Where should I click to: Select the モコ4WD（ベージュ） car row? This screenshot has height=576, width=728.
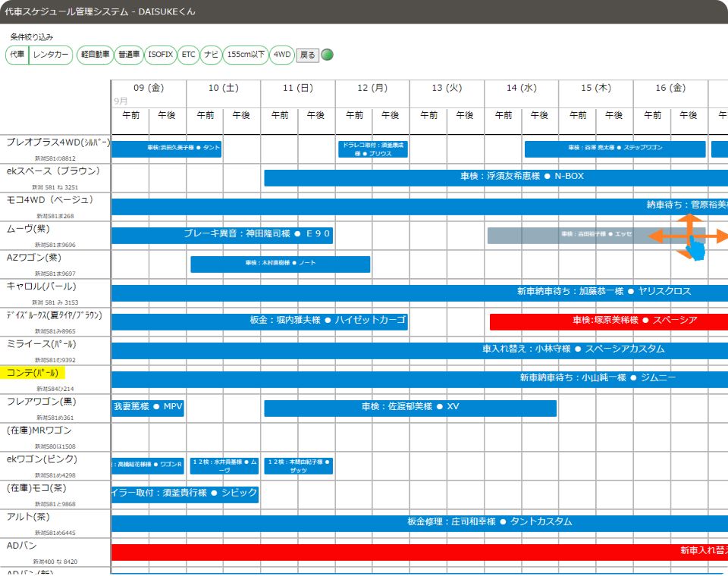pos(55,207)
